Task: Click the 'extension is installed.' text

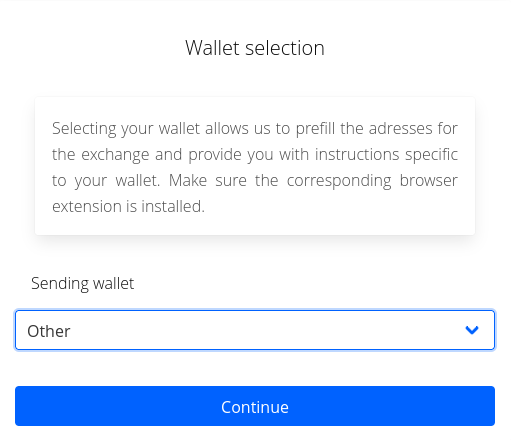Action: point(128,206)
